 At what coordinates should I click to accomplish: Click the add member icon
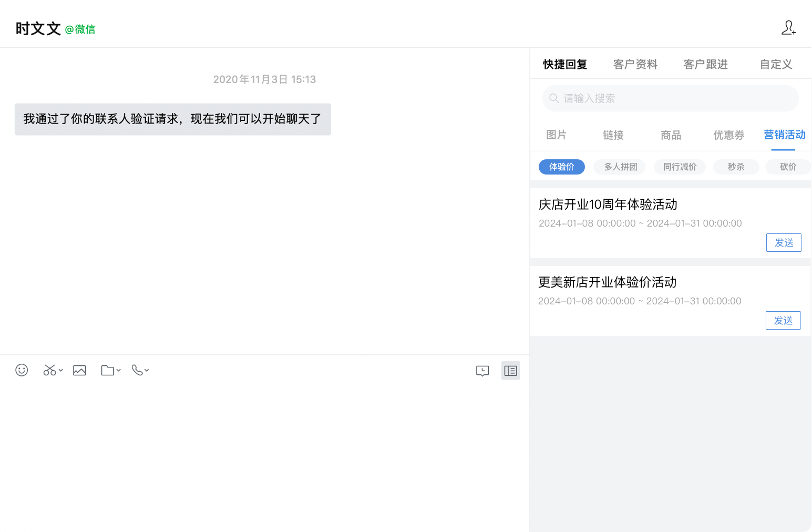coord(788,28)
